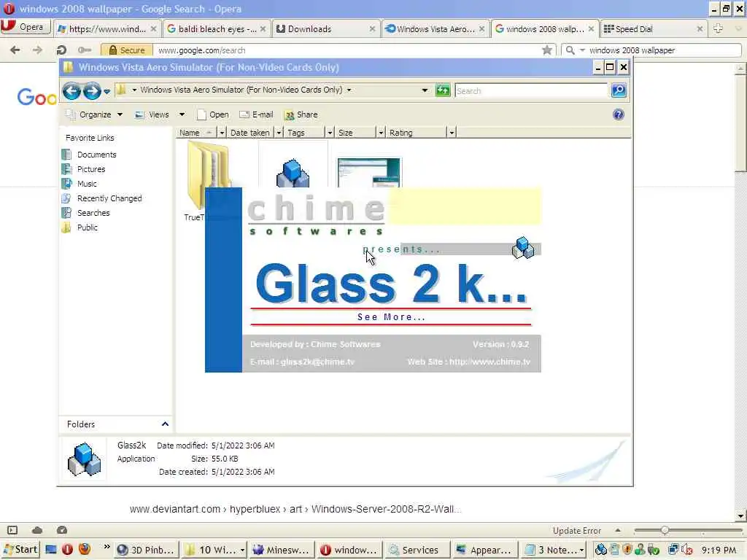Launch Opera from quick launch bar
This screenshot has height=560, width=747.
68,550
